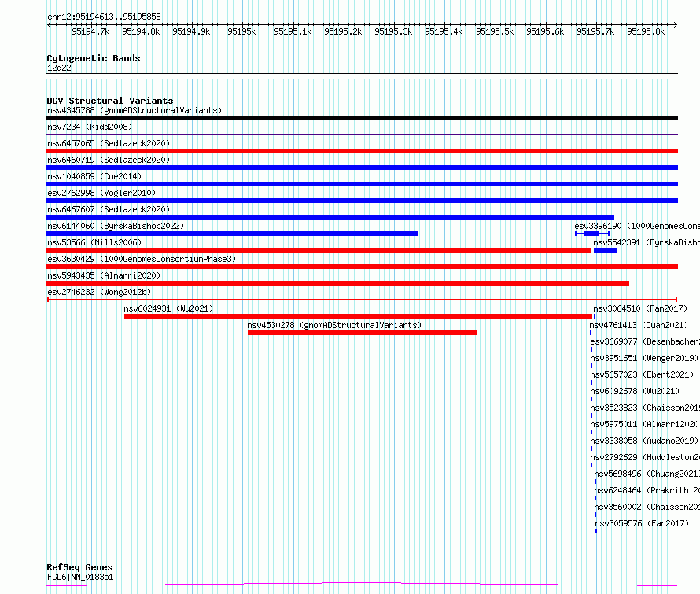Click the right arrow of the ruler
Viewport: 700px width, 594px height.
(676, 25)
